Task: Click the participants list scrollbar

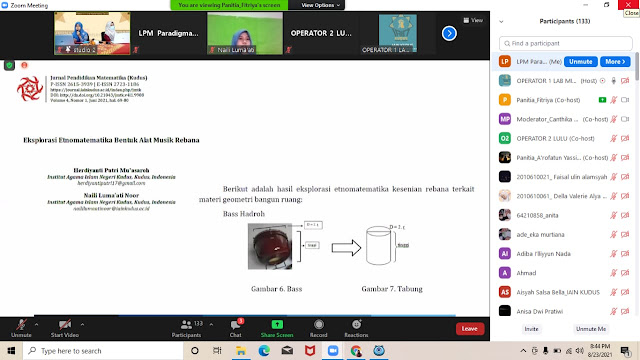Action: [x=637, y=67]
